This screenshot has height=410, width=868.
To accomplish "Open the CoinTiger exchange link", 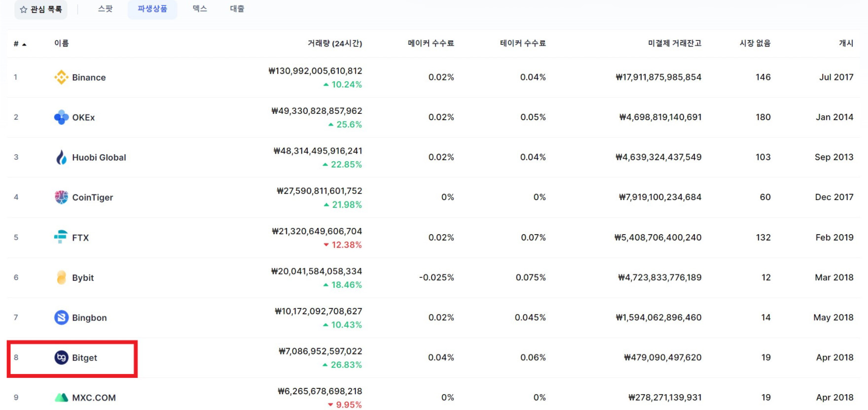I will [x=93, y=197].
